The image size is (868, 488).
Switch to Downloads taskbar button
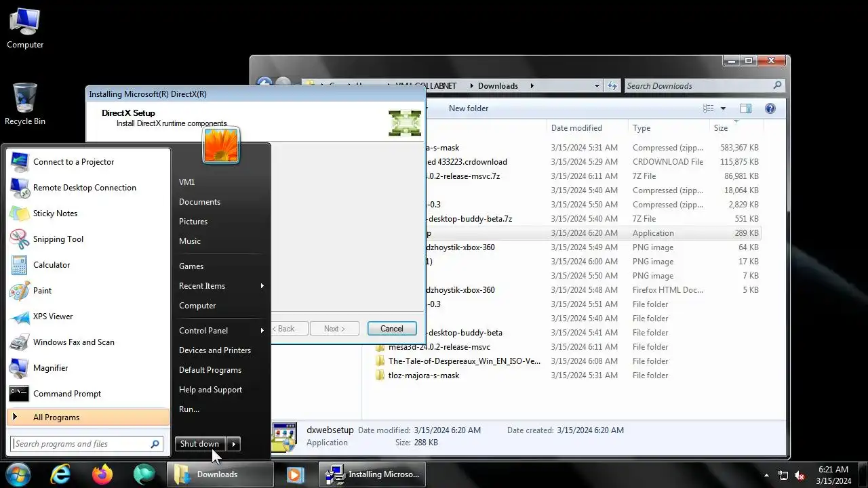click(x=220, y=474)
